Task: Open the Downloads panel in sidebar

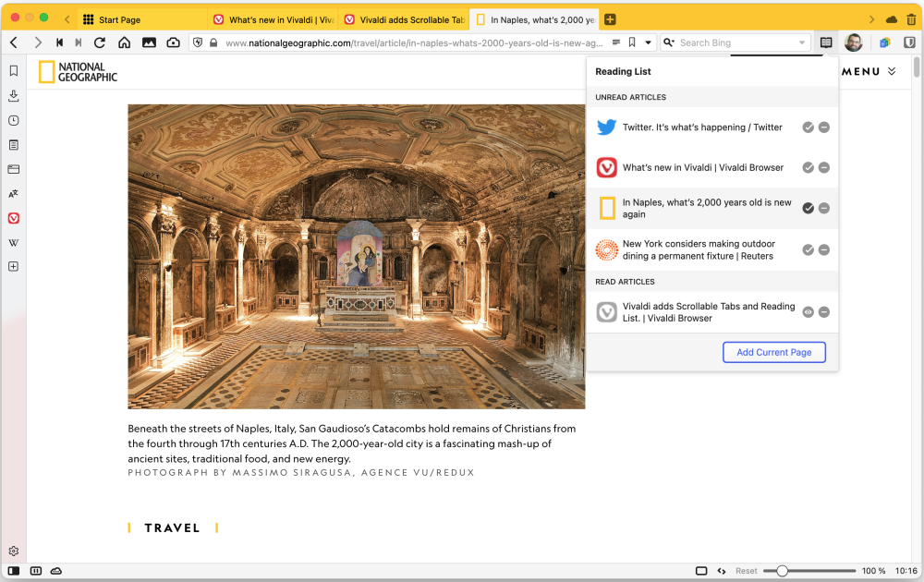Action: click(14, 96)
